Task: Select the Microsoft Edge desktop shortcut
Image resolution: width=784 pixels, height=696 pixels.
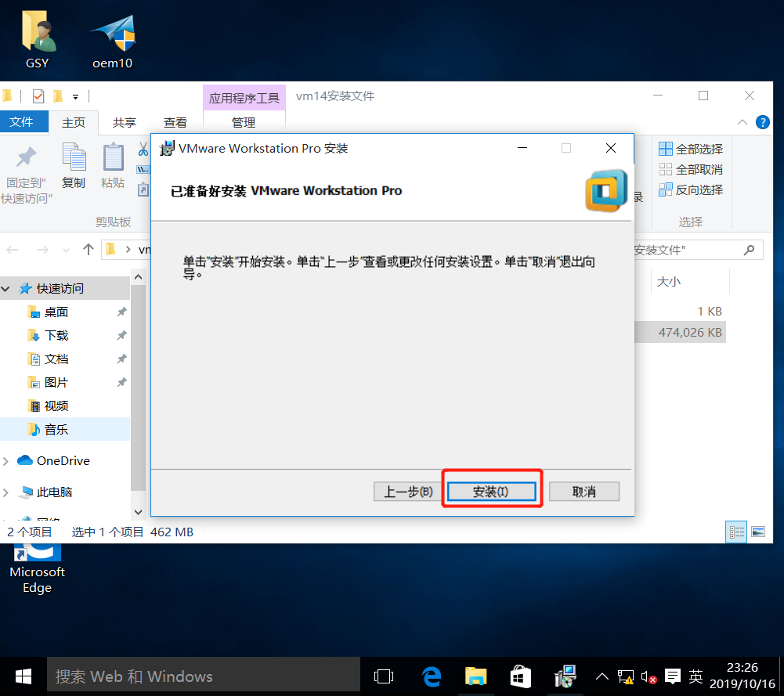Action: [38, 568]
